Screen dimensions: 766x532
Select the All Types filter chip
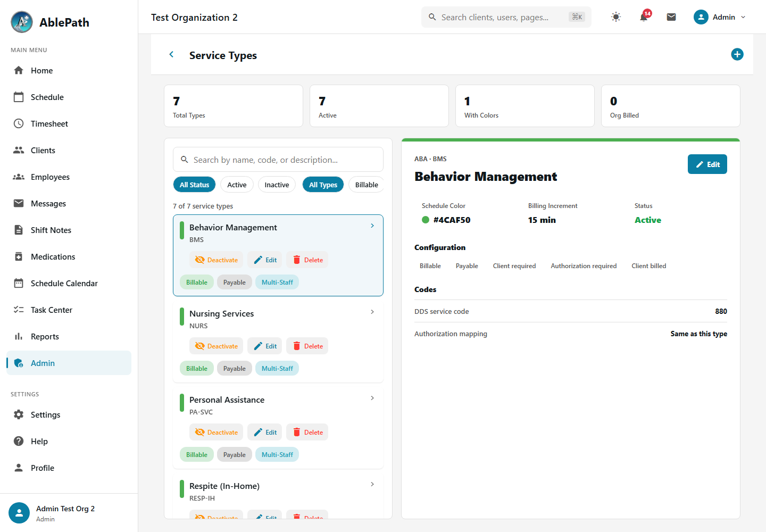(323, 185)
